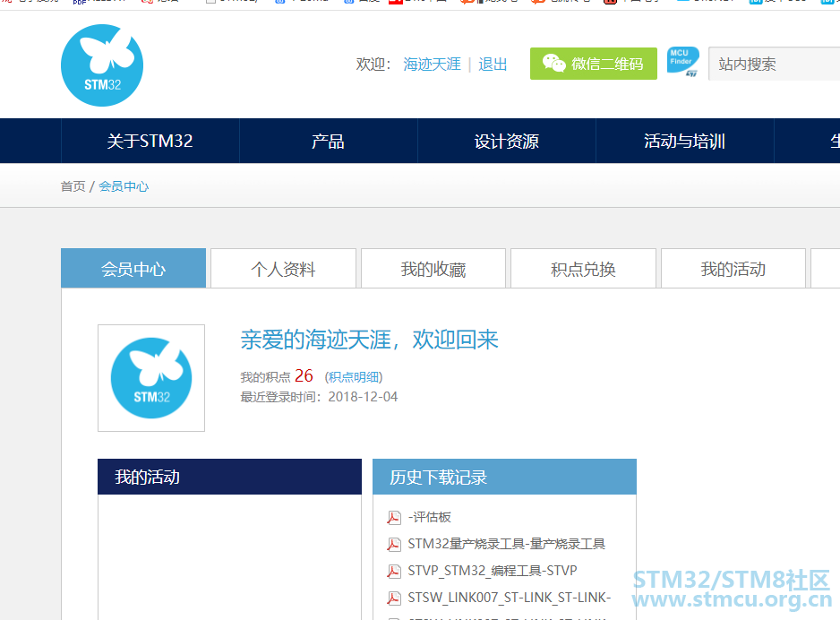Viewport: 840px width, 620px height.
Task: Click PDF icon beside STM32量产烧录工具
Action: (x=394, y=545)
